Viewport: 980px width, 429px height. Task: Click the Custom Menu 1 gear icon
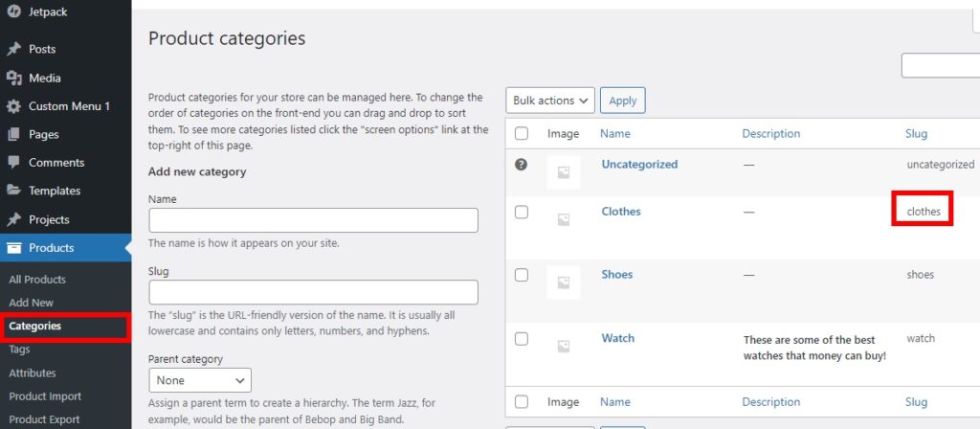(x=13, y=106)
